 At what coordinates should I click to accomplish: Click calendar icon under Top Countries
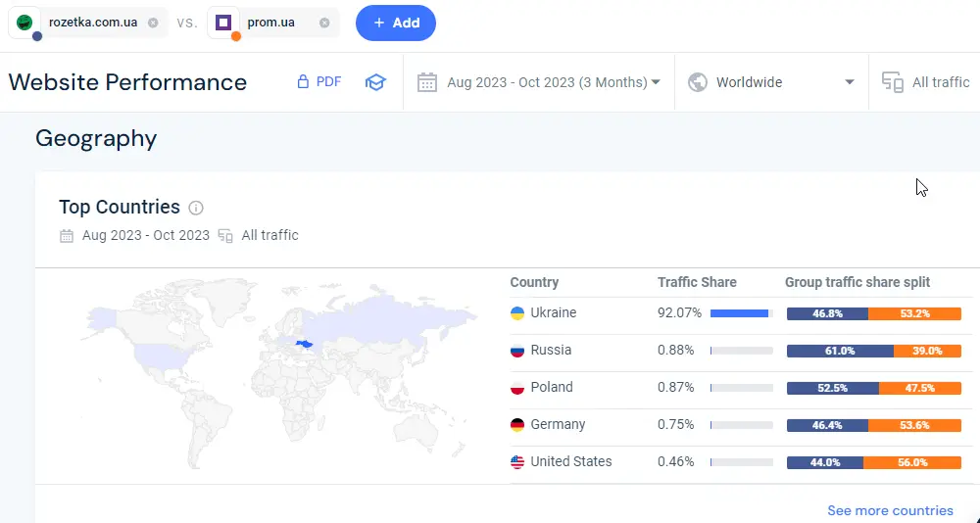coord(67,236)
